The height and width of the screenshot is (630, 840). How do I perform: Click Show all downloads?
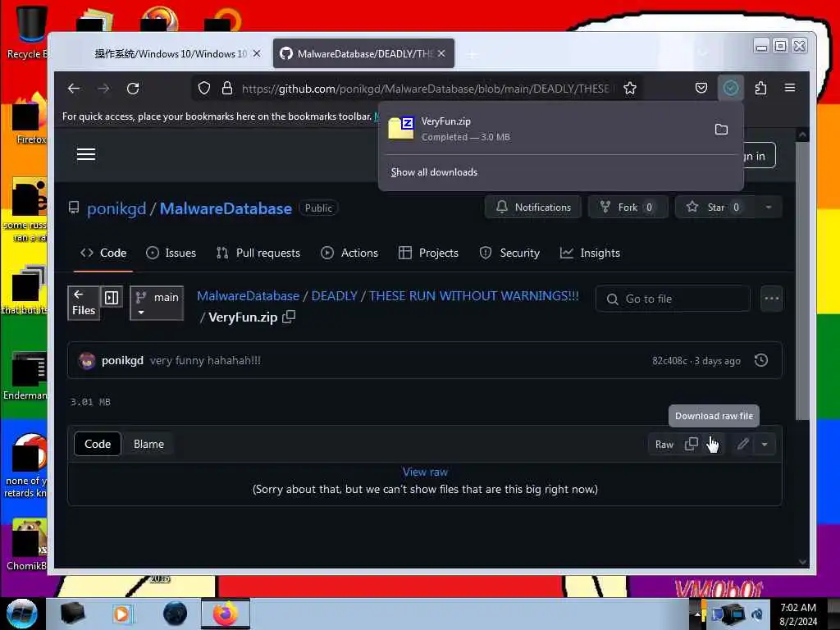coord(434,172)
